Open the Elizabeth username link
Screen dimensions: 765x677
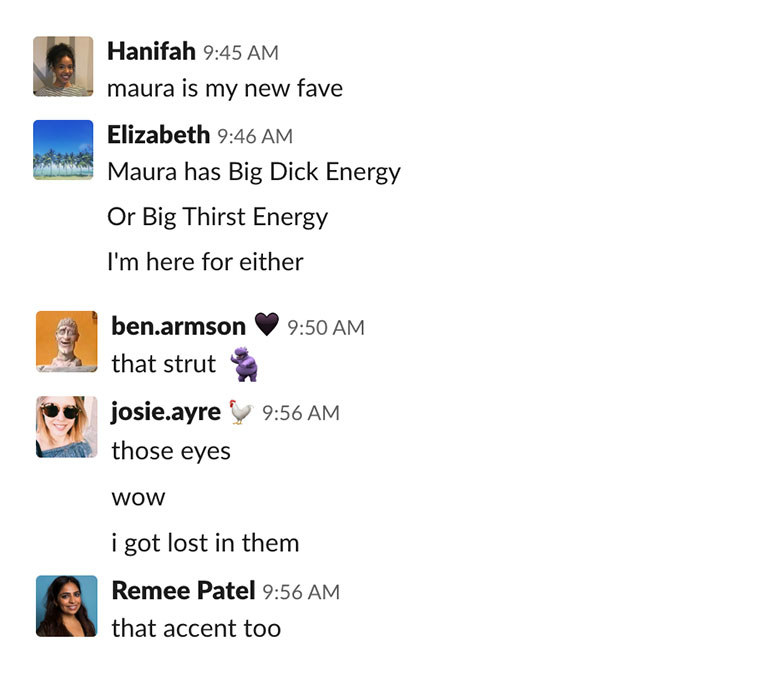(x=159, y=135)
